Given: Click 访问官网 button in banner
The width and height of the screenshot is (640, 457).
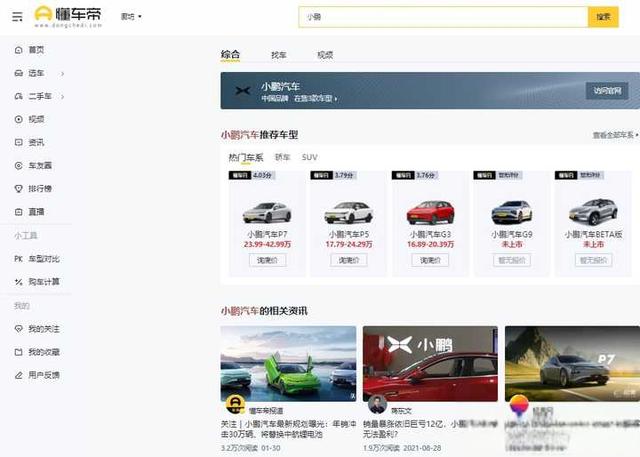Looking at the screenshot, I should click(x=607, y=91).
